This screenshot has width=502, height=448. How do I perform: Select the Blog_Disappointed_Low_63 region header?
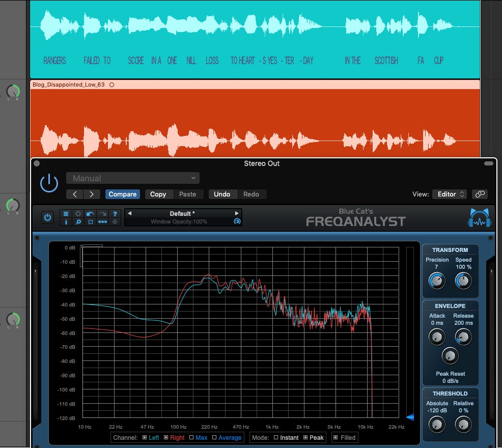(255, 85)
